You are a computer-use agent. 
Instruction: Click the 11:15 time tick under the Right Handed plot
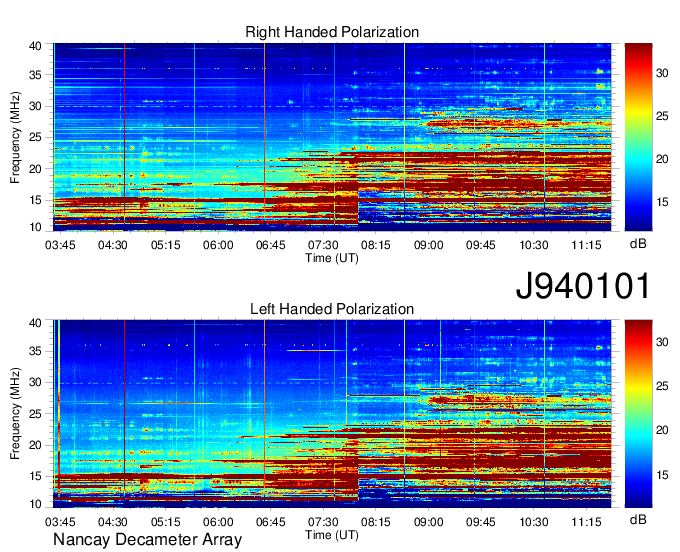click(586, 245)
